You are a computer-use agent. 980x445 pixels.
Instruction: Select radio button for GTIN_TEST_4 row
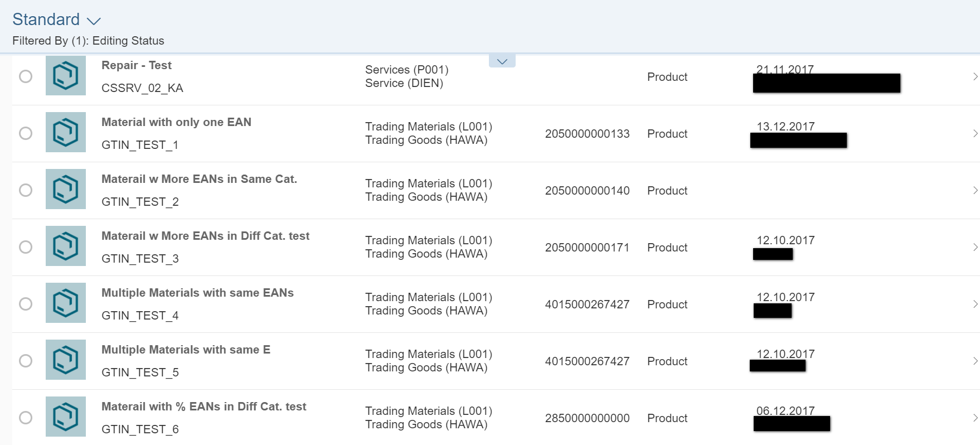(26, 304)
